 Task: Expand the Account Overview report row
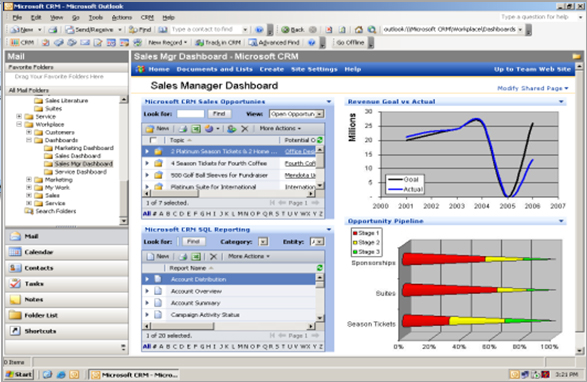[147, 291]
